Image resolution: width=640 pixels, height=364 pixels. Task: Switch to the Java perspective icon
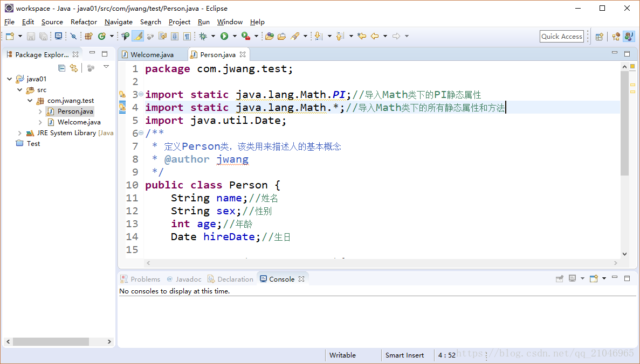(x=629, y=36)
